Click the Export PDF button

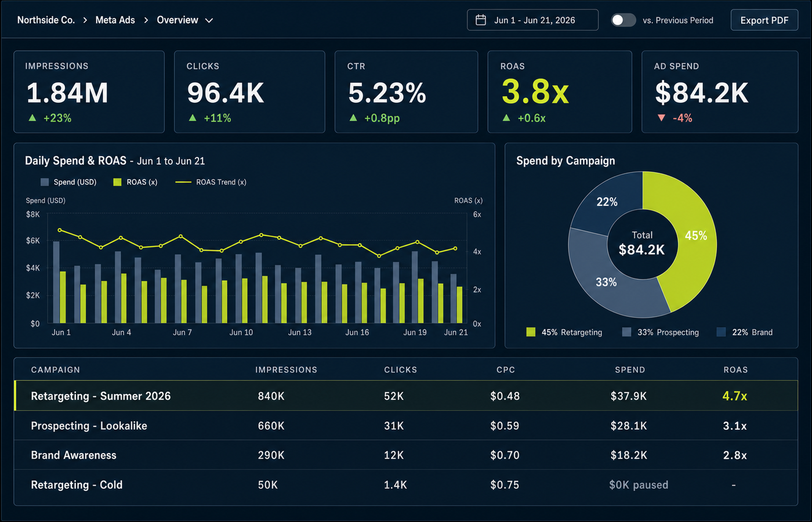[764, 20]
